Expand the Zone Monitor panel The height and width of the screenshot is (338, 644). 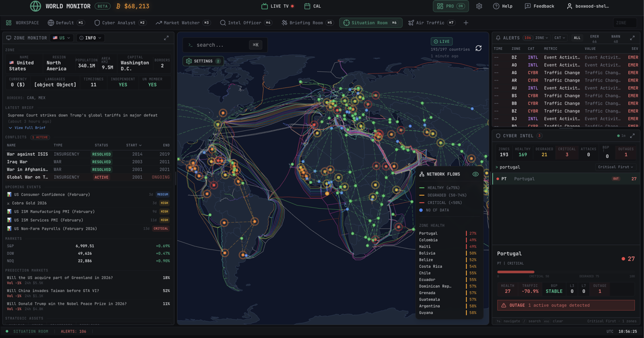coord(166,38)
